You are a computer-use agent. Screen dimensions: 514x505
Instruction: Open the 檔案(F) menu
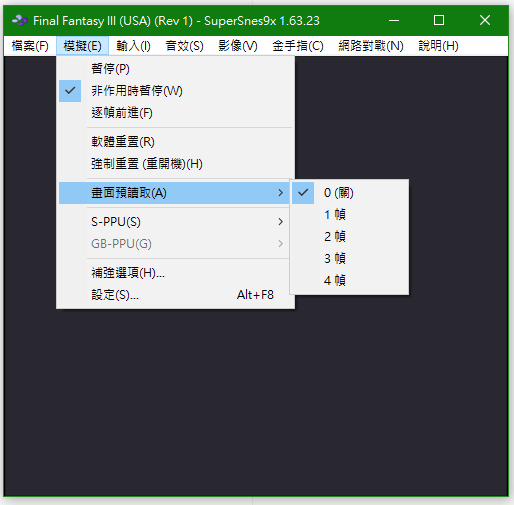pos(30,46)
